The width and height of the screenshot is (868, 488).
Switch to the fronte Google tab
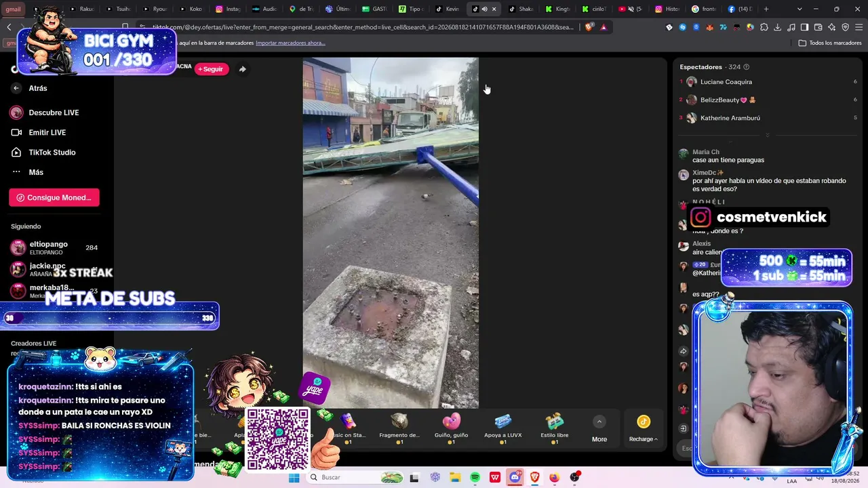[704, 9]
